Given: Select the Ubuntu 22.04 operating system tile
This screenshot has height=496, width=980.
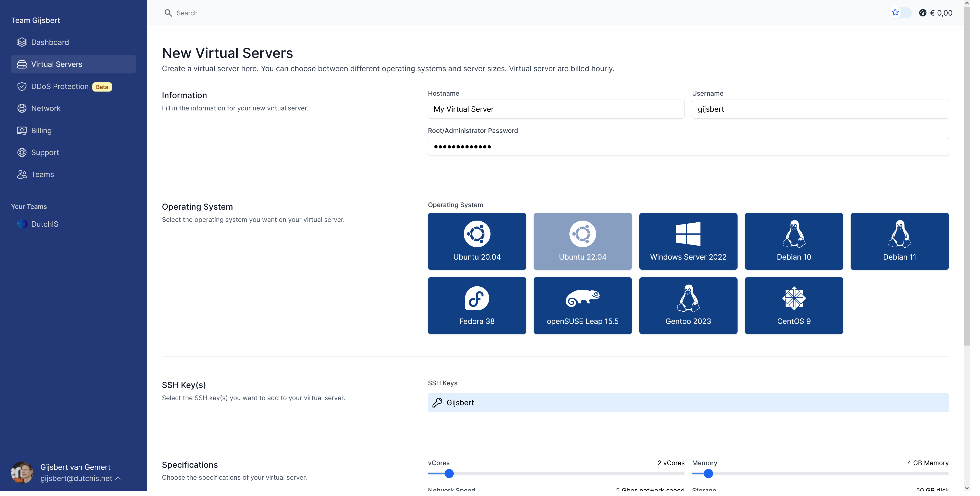Looking at the screenshot, I should (x=589, y=244).
